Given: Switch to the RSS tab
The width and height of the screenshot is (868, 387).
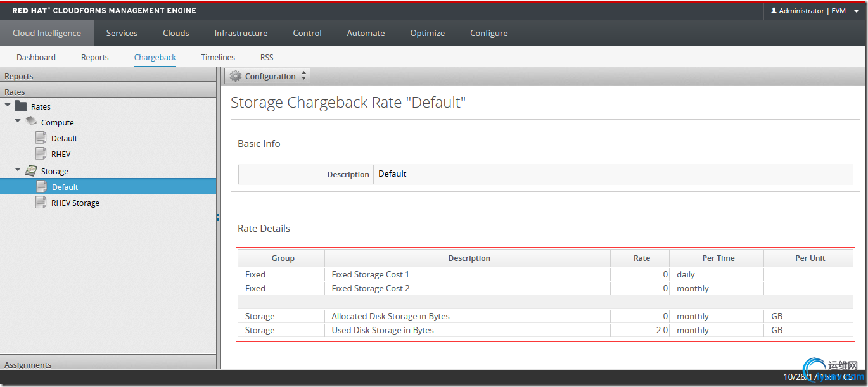Looking at the screenshot, I should [x=267, y=57].
